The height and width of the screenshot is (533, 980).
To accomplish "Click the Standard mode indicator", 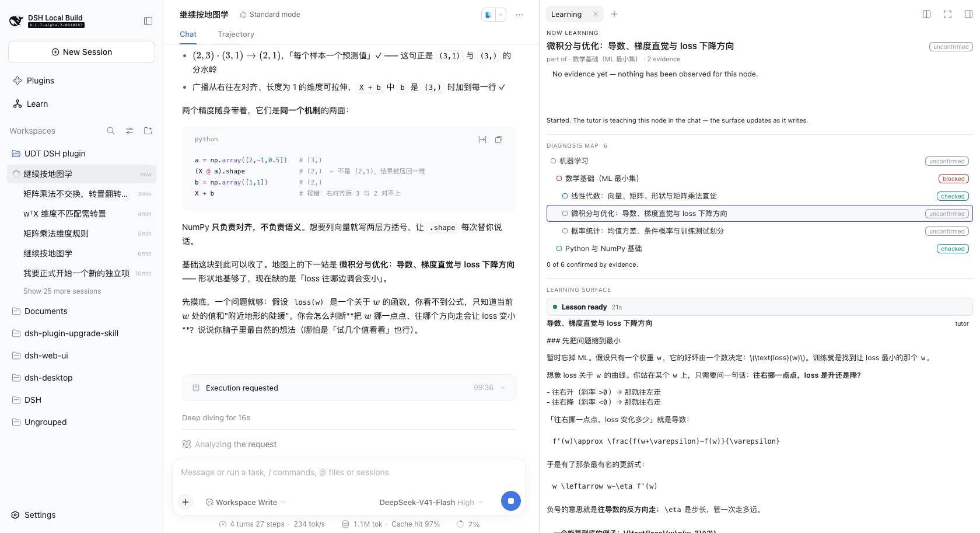I will (x=269, y=15).
